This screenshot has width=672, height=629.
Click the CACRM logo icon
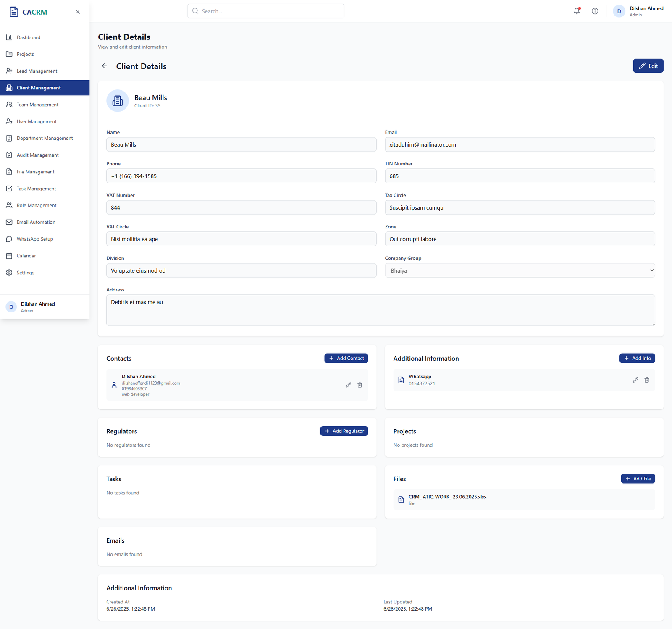tap(14, 12)
